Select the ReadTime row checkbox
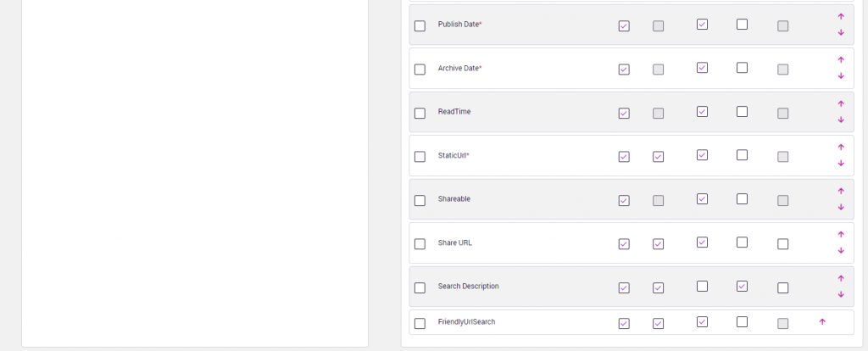Viewport: 868px width, 351px height. pyautogui.click(x=420, y=113)
